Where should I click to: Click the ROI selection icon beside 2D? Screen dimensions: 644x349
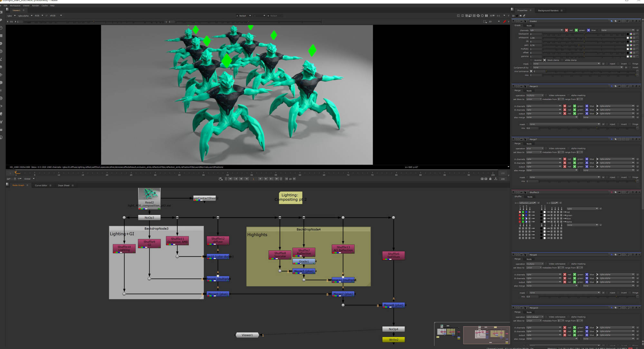(485, 22)
